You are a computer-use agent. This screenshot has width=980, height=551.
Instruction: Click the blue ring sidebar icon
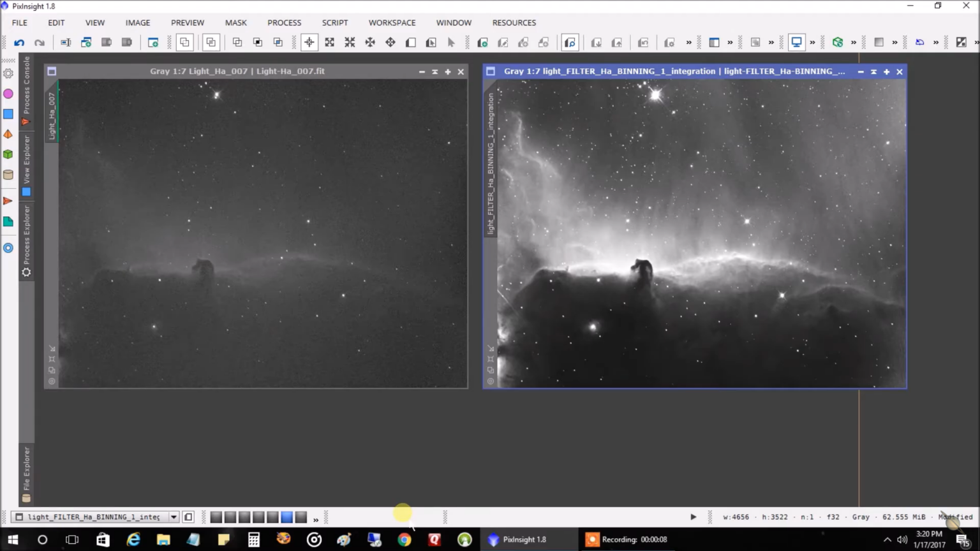click(8, 248)
